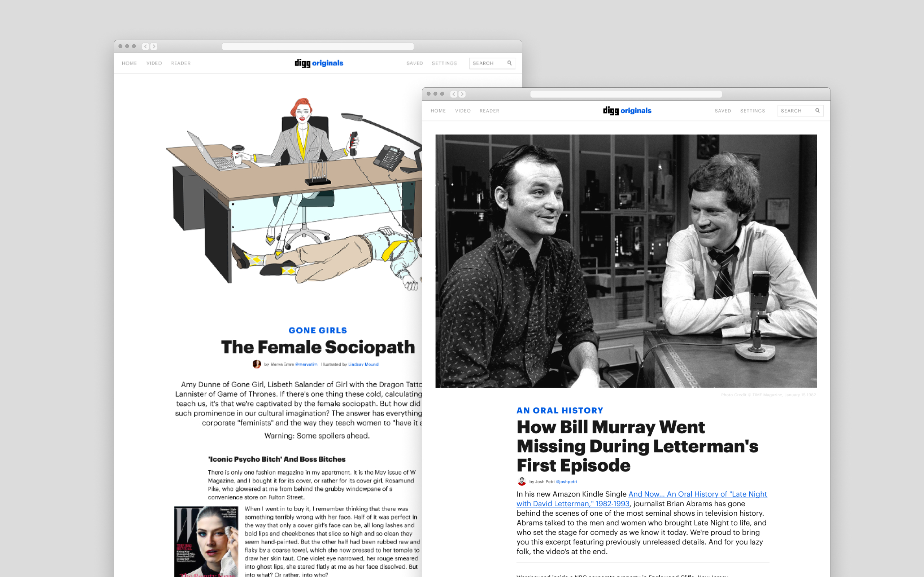Viewport: 924px width, 577px height.
Task: Click Merve Emre's author avatar
Action: 257,364
